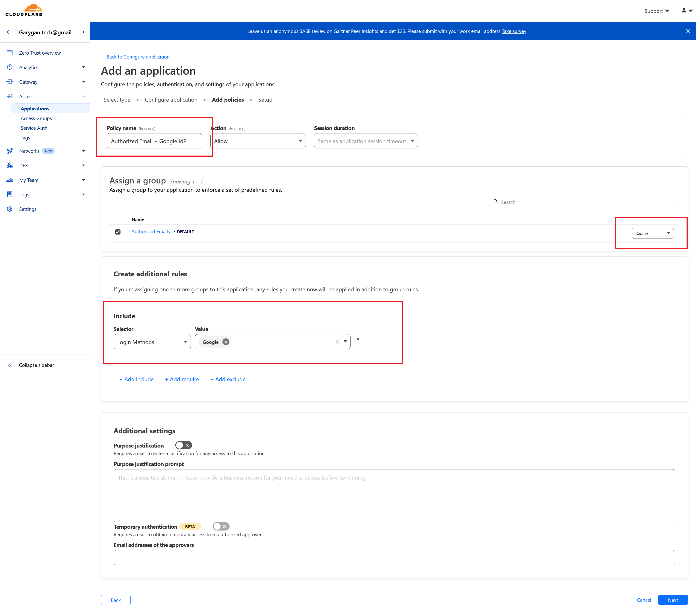699x616 pixels.
Task: Open the Action dropdown showing Allow
Action: pyautogui.click(x=258, y=141)
